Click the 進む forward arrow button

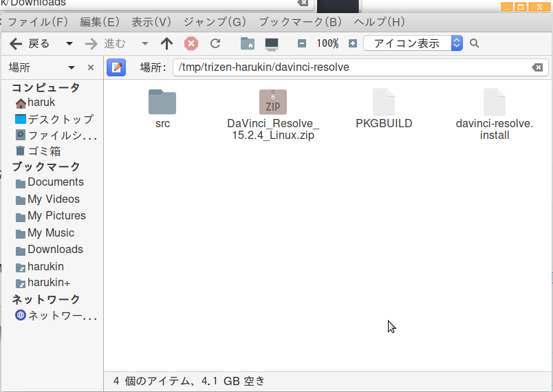point(105,44)
